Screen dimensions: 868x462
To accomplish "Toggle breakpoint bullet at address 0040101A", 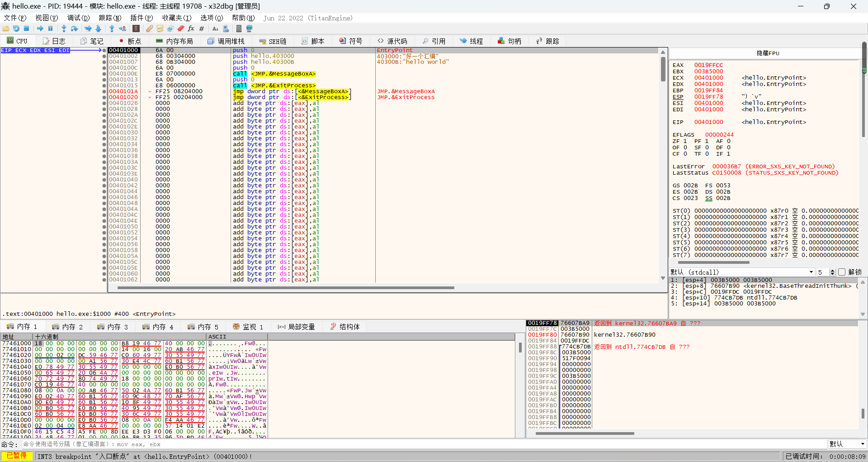I will (x=104, y=91).
